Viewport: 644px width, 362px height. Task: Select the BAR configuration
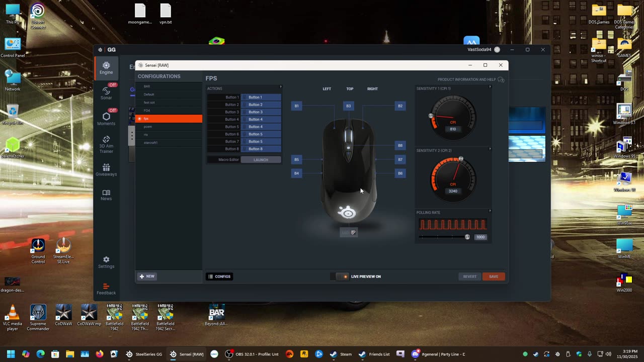[169, 86]
